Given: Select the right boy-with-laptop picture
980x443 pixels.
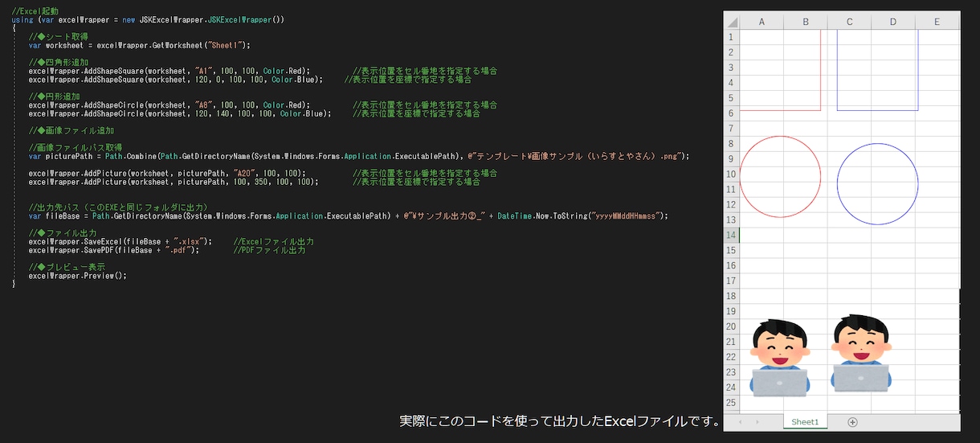Looking at the screenshot, I should coord(861,354).
